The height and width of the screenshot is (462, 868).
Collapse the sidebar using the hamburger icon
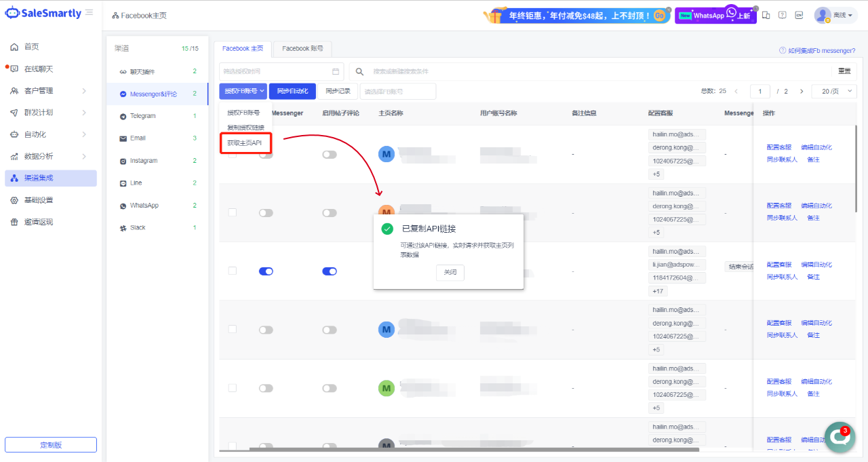[x=90, y=12]
